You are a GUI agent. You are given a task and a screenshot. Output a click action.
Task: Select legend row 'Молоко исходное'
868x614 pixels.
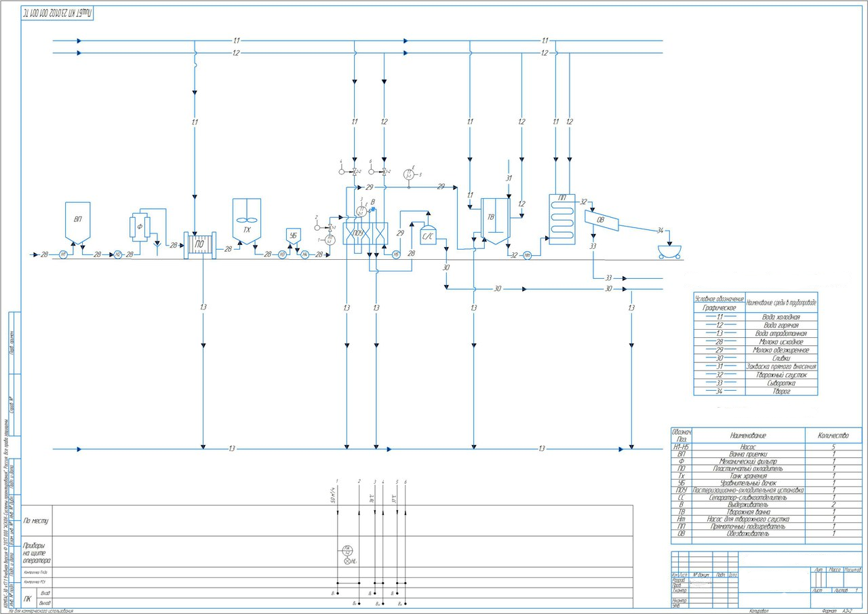755,341
